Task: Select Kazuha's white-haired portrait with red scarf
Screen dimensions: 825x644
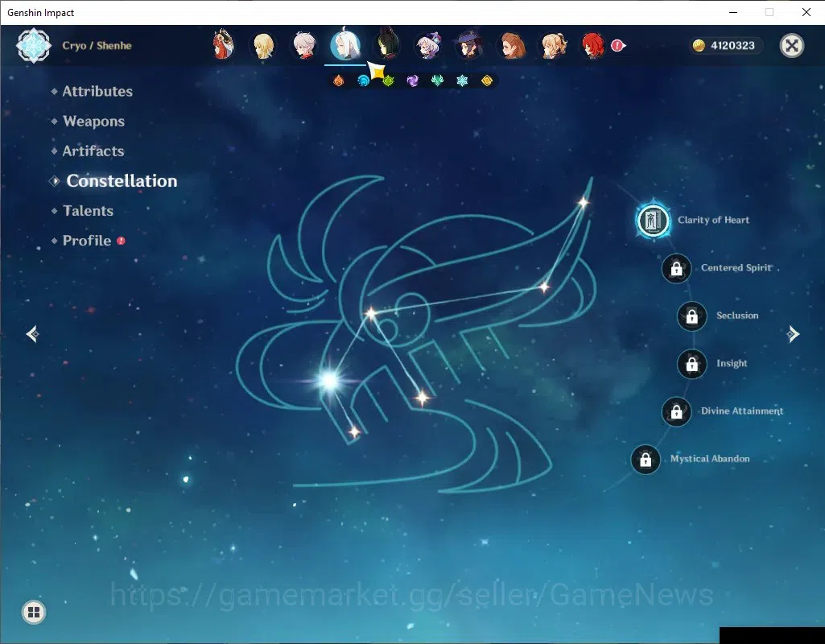Action: pyautogui.click(x=304, y=45)
